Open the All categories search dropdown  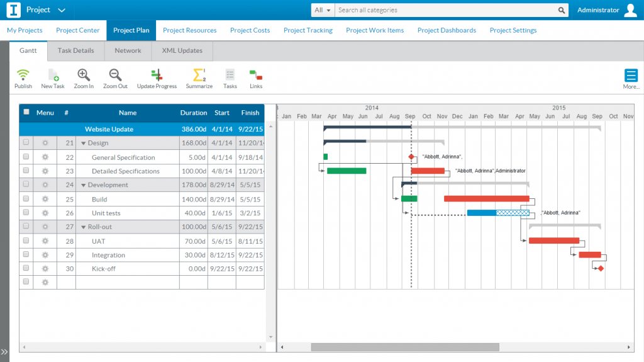point(323,10)
